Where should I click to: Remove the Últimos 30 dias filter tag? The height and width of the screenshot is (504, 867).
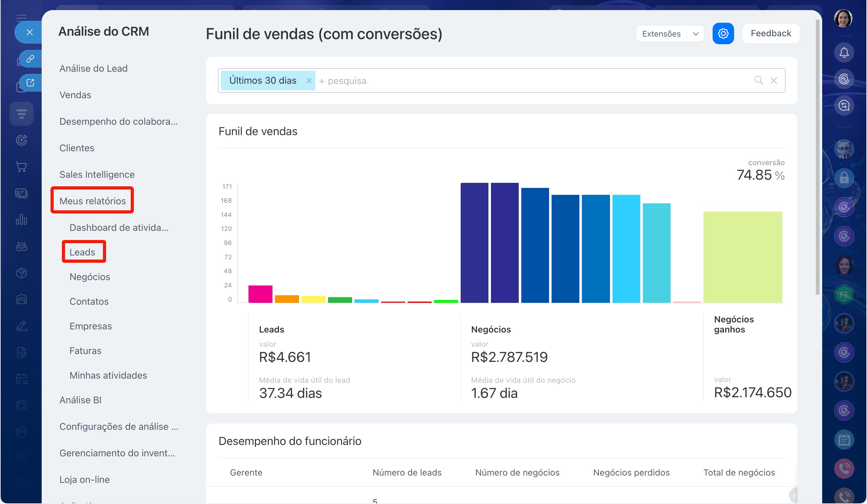click(x=309, y=81)
